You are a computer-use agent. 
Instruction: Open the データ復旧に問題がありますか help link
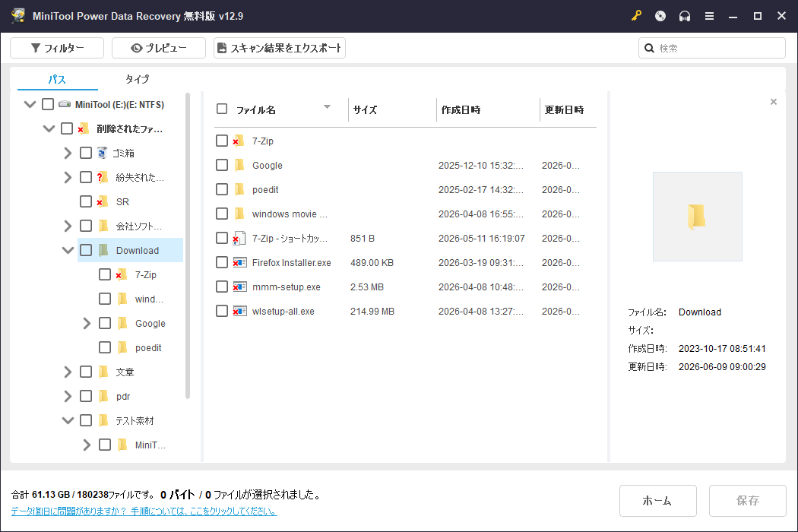click(144, 511)
